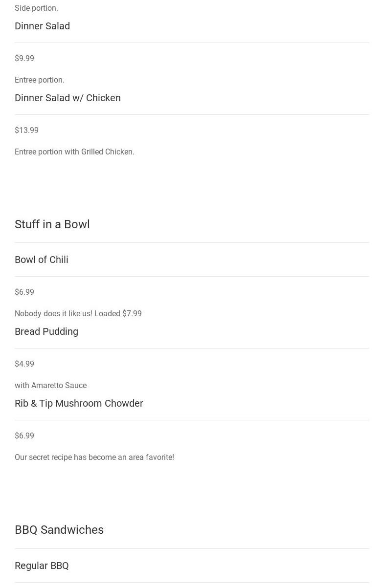This screenshot has width=384, height=588.
Task: Click 'Entree portion with Grilled Chicken' description
Action: (74, 152)
